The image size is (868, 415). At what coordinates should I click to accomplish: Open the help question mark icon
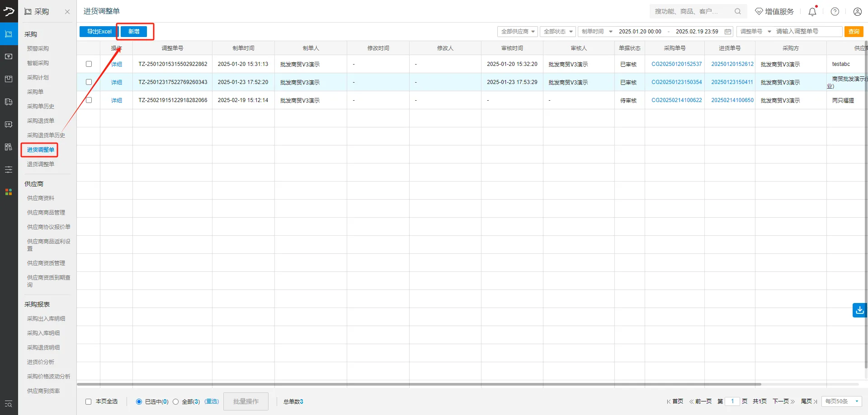pyautogui.click(x=835, y=12)
